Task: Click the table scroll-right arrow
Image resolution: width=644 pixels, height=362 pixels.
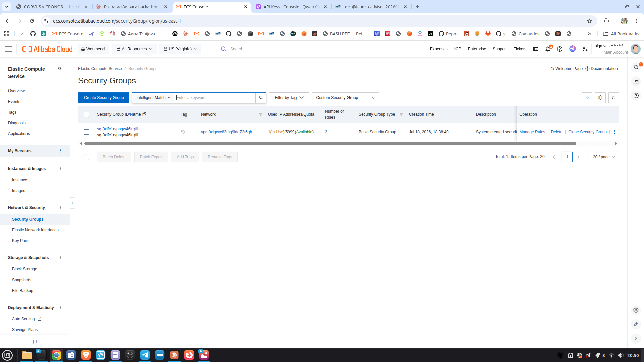Action: pos(616,144)
